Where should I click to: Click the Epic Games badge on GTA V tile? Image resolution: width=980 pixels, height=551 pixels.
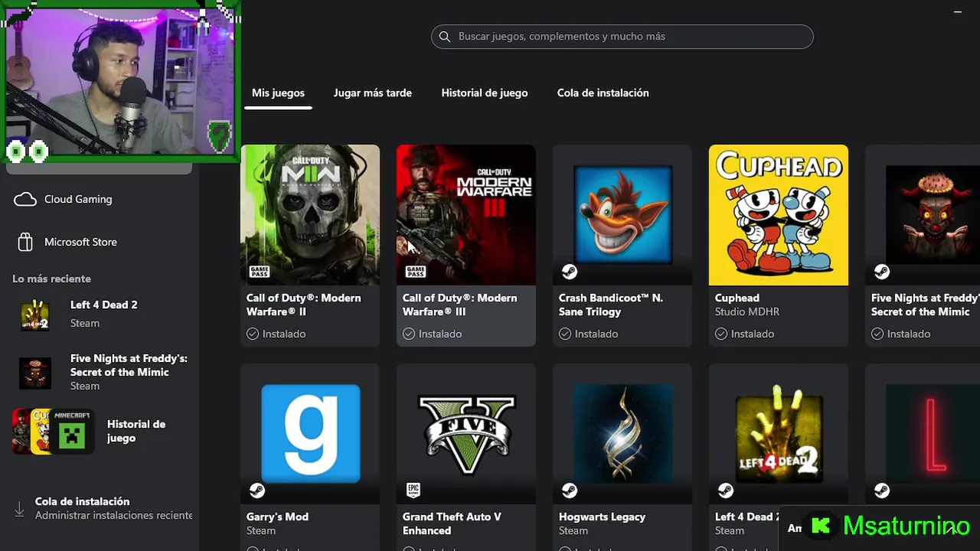pos(413,491)
